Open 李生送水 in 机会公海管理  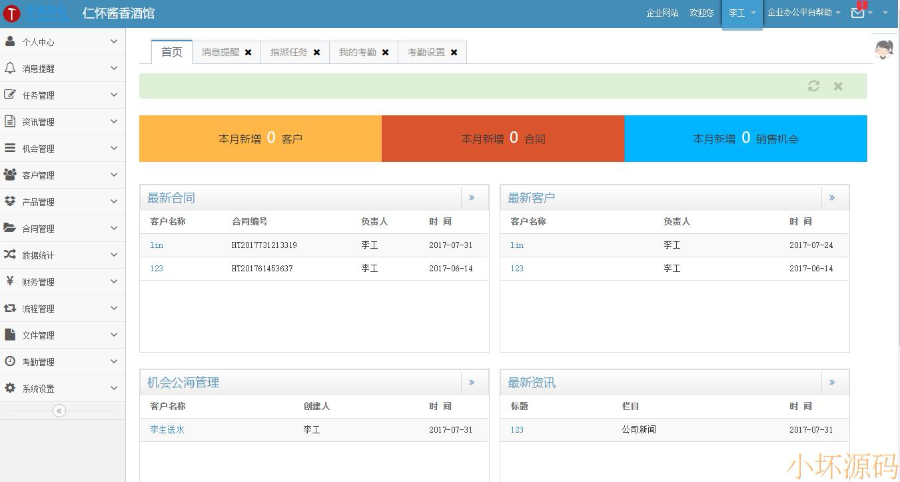tap(167, 429)
